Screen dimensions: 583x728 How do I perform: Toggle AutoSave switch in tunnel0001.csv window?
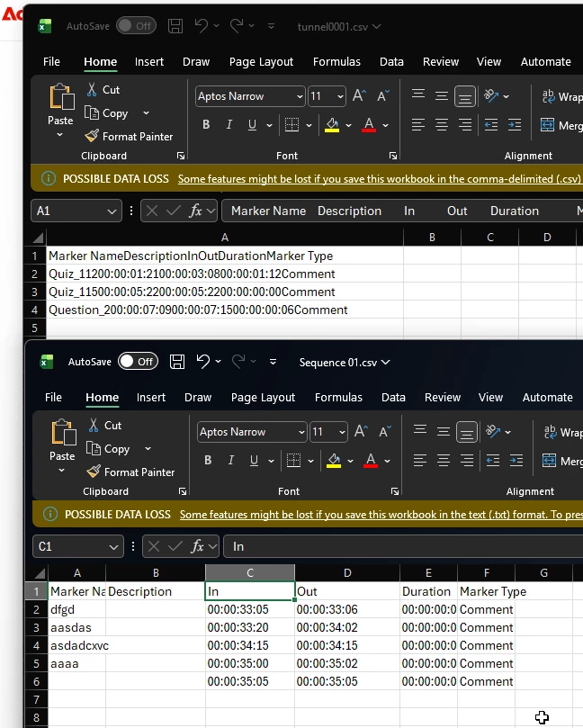136,26
